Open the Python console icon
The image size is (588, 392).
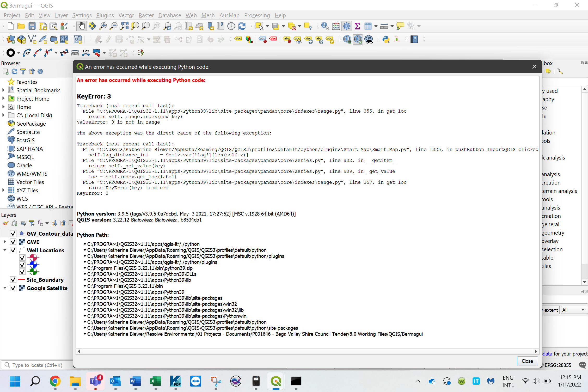coord(386,39)
